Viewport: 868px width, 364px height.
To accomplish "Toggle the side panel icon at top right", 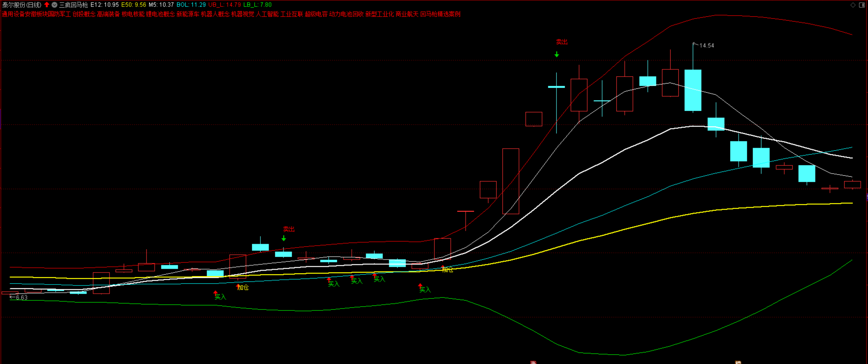I will 862,5.
